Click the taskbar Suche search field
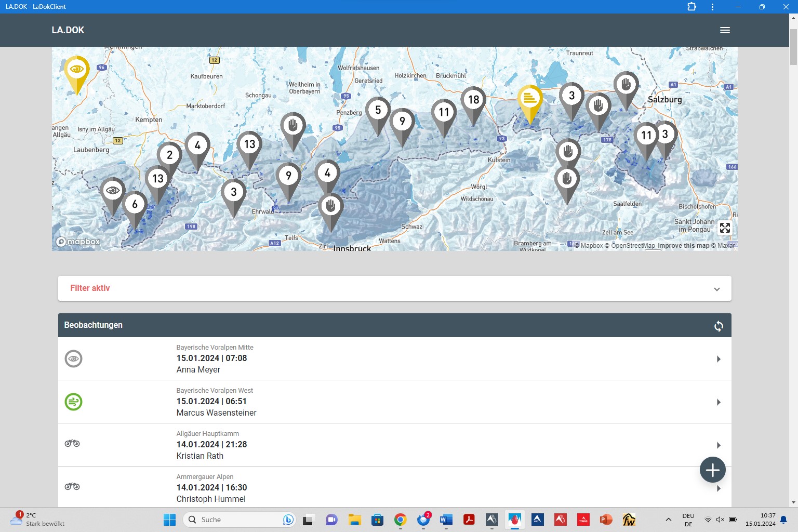The image size is (798, 532). pyautogui.click(x=240, y=520)
